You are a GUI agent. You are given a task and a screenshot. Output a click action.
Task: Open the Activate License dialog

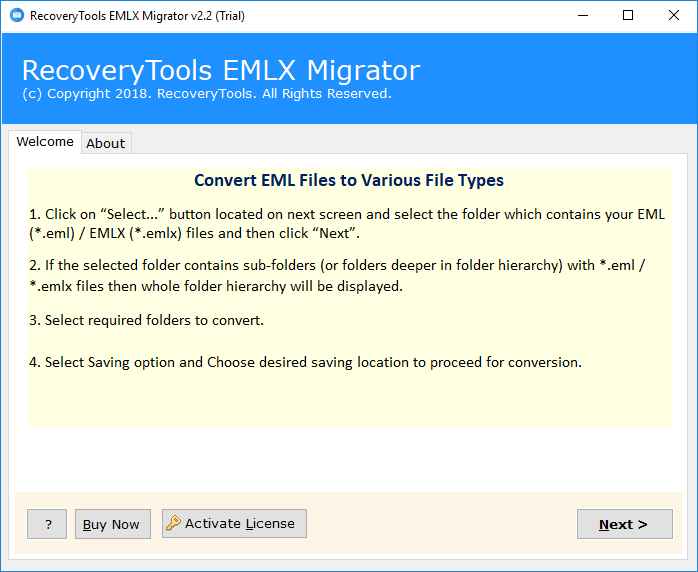[234, 523]
